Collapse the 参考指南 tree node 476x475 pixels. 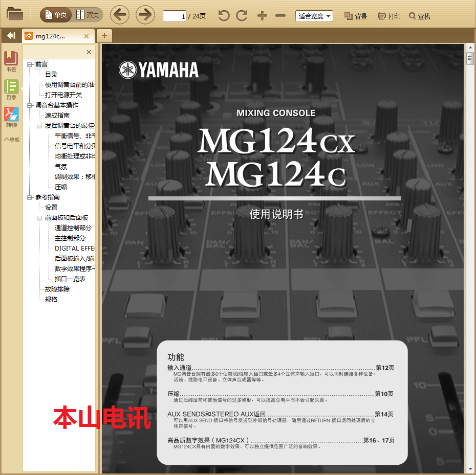30,197
